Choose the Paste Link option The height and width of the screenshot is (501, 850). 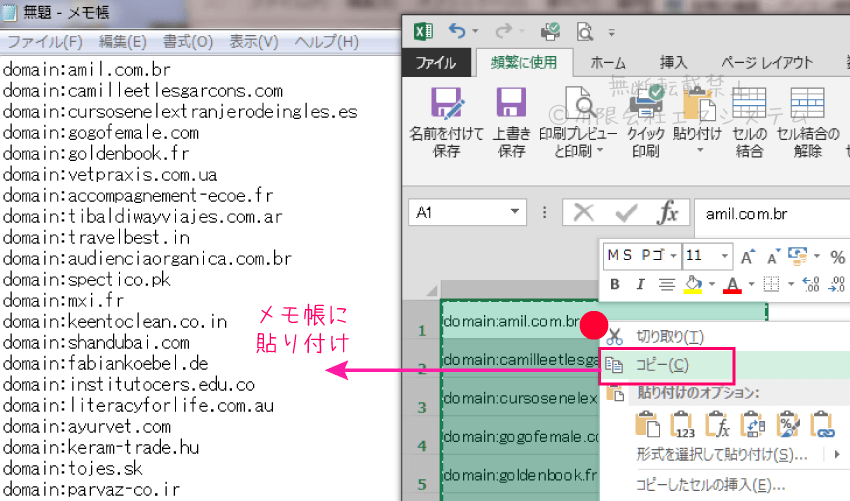(822, 425)
